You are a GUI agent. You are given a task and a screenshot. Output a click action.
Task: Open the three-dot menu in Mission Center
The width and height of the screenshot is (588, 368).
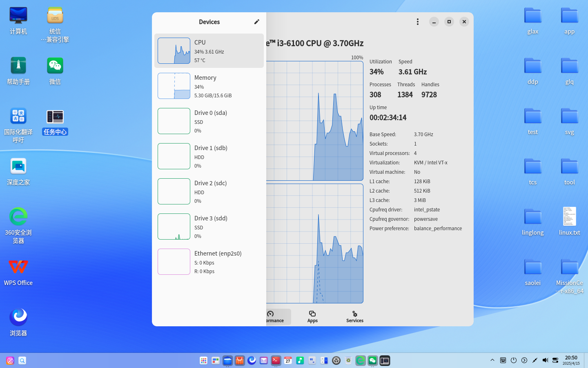coord(417,22)
